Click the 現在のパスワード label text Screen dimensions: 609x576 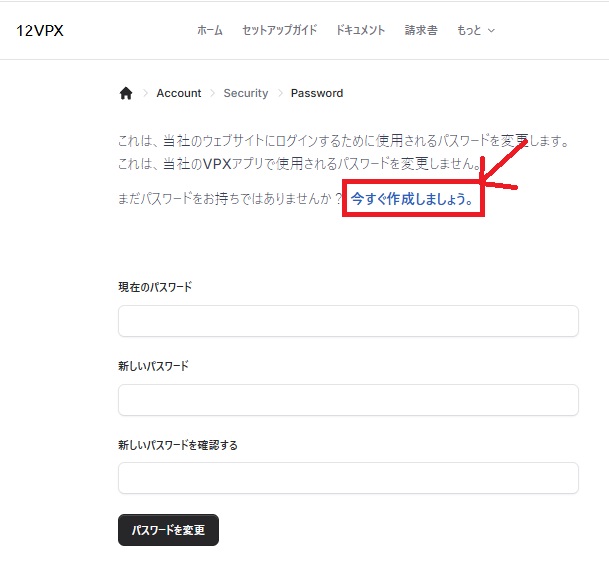click(x=155, y=287)
